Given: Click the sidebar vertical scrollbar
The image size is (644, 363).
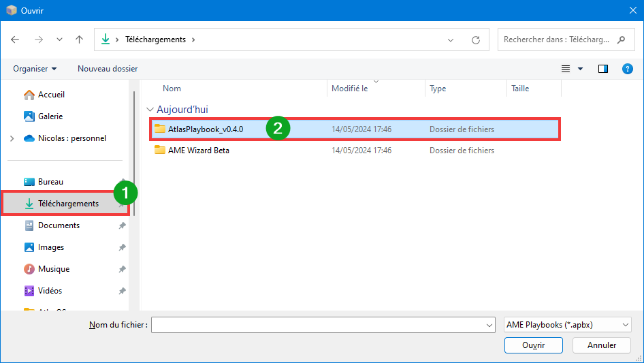Looking at the screenshot, I should (134, 153).
